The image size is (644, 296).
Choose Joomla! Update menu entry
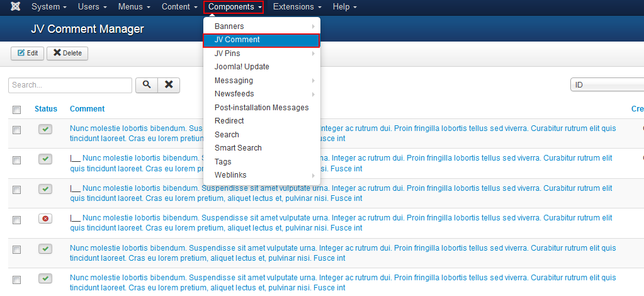point(262,67)
